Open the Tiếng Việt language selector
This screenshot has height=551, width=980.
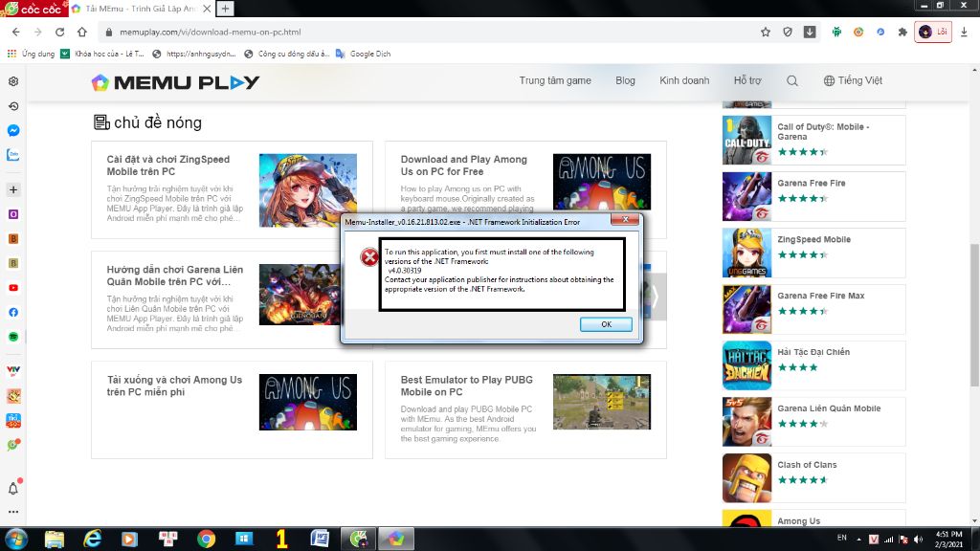coord(853,80)
